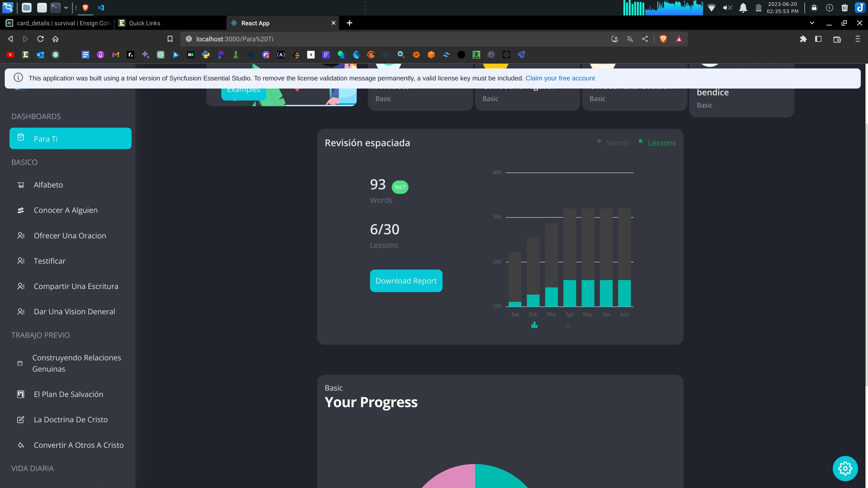Click the install app icon in address bar

[615, 39]
